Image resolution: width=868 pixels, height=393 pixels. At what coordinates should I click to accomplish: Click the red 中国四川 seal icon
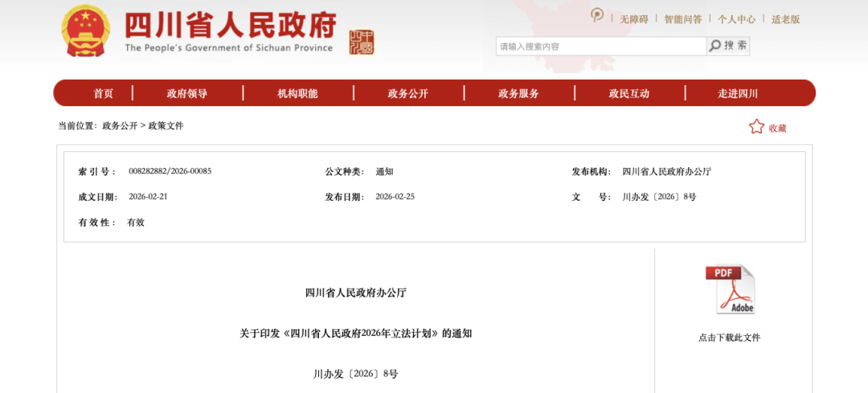(361, 42)
